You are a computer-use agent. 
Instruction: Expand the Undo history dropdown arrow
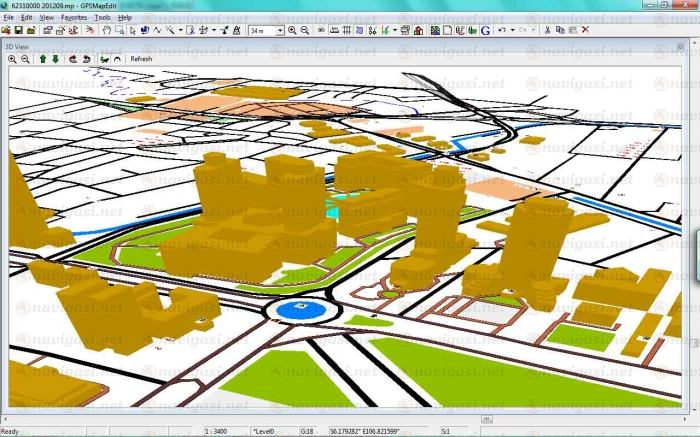pyautogui.click(x=512, y=31)
